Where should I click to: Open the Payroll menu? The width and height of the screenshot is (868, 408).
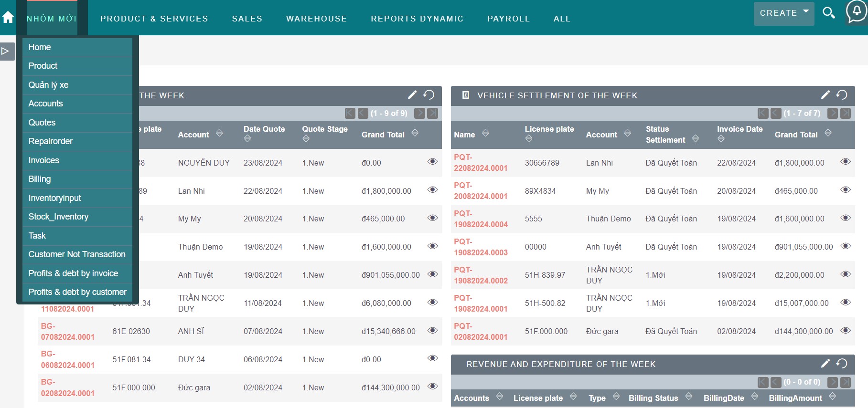pyautogui.click(x=508, y=19)
